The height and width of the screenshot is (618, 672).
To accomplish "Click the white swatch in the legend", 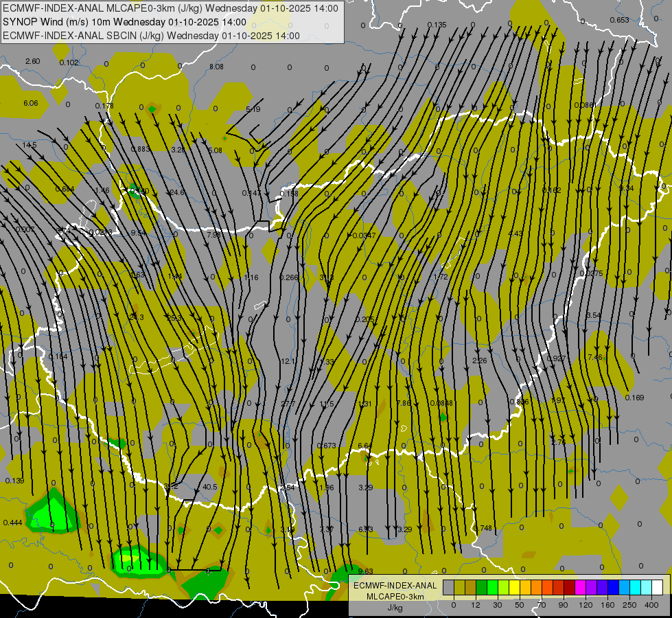I will [x=657, y=587].
